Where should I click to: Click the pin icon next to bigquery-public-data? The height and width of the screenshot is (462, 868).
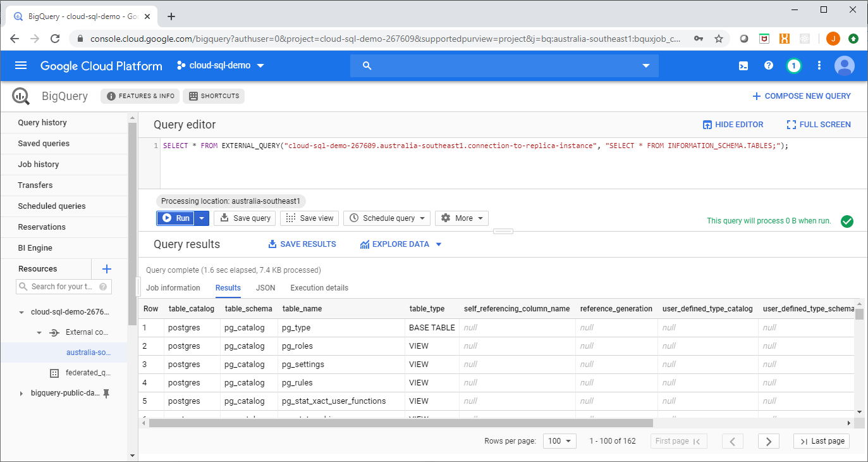point(106,393)
